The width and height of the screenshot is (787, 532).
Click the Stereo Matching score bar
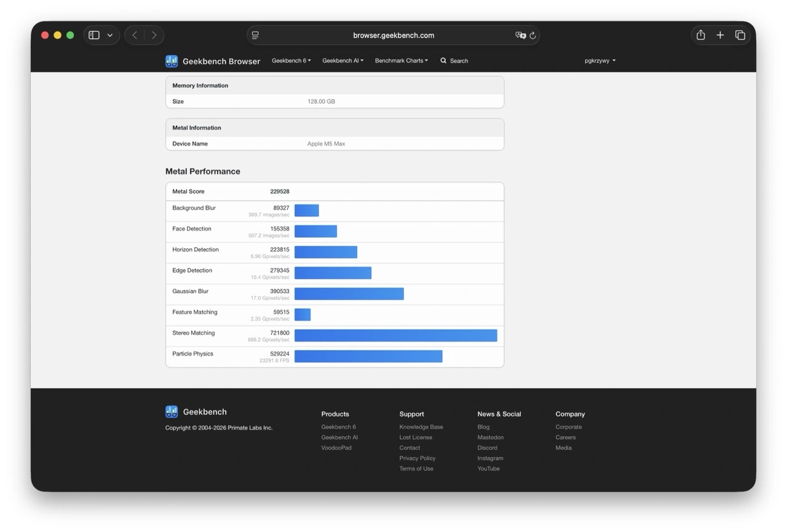coord(395,335)
